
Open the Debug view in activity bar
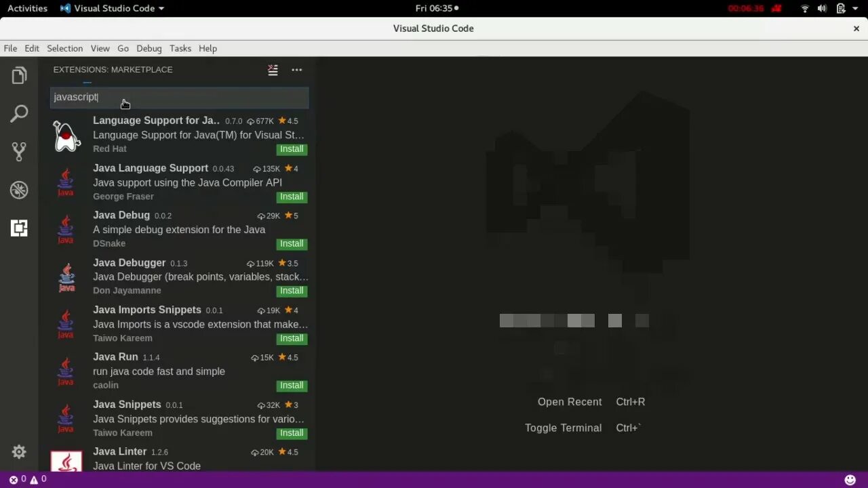(19, 190)
